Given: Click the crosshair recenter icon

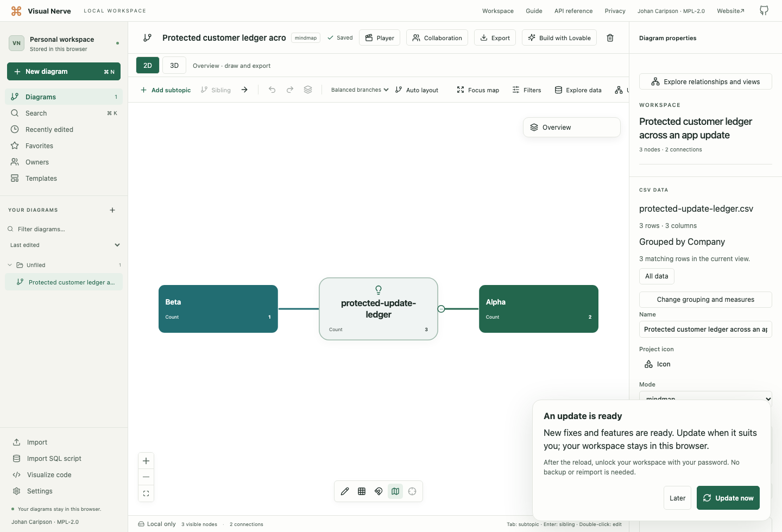Looking at the screenshot, I should pos(412,491).
